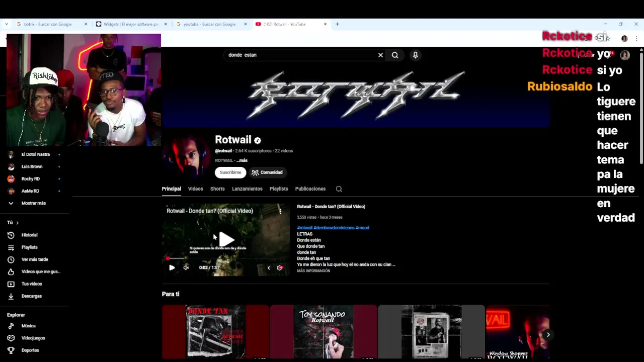The width and height of the screenshot is (644, 362).
Task: Open the Chrome profile avatar
Action: [624, 38]
